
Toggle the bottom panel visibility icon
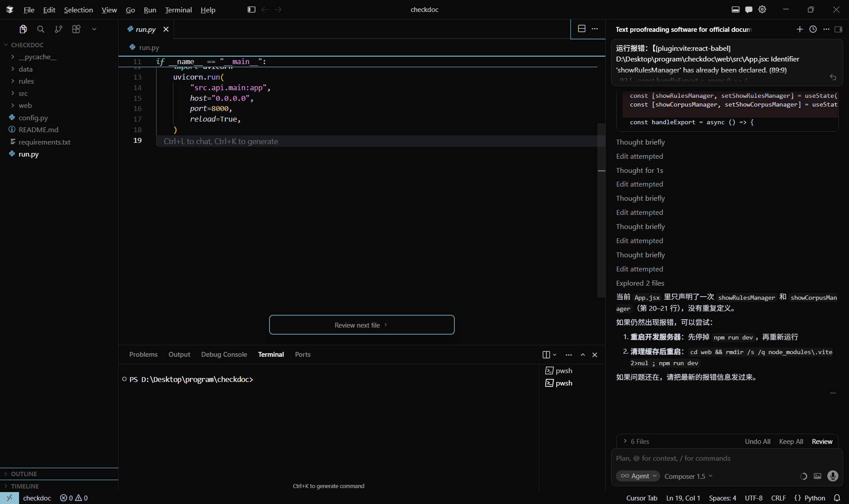pyautogui.click(x=735, y=9)
